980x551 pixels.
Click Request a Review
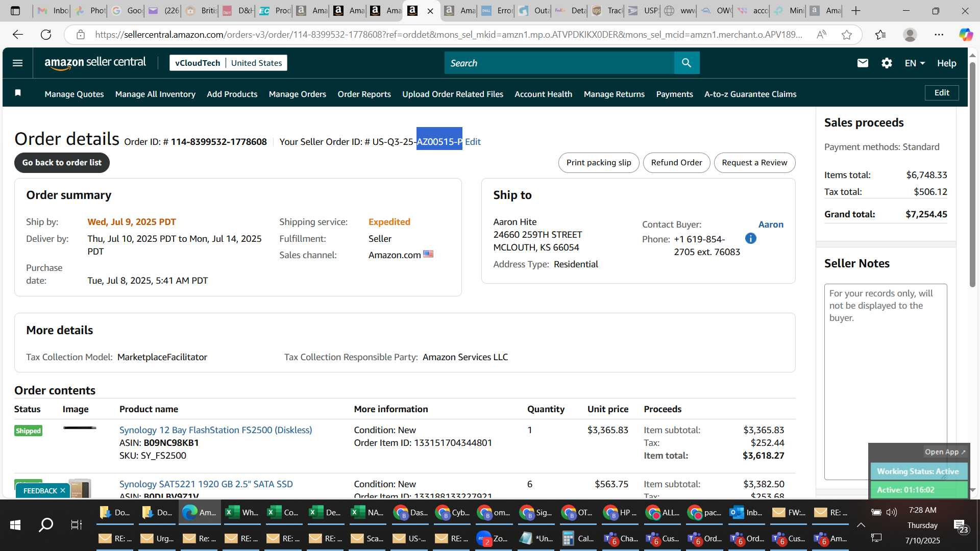point(754,162)
